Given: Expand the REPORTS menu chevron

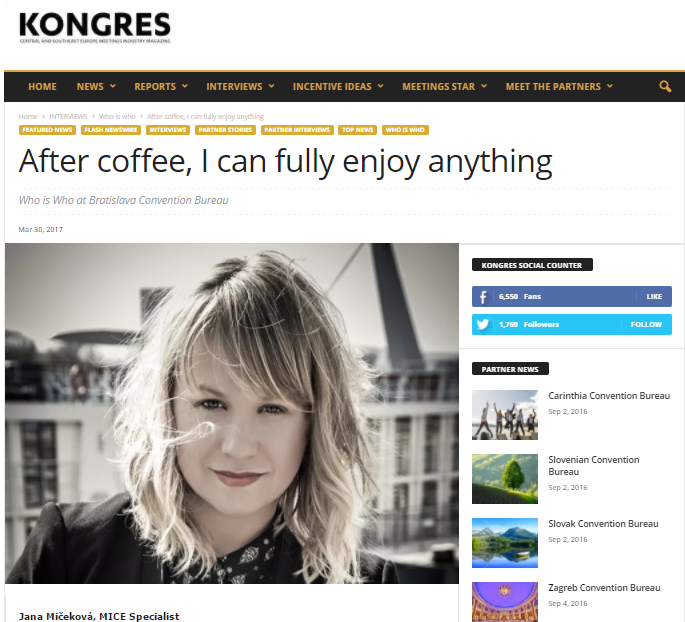Looking at the screenshot, I should point(185,86).
